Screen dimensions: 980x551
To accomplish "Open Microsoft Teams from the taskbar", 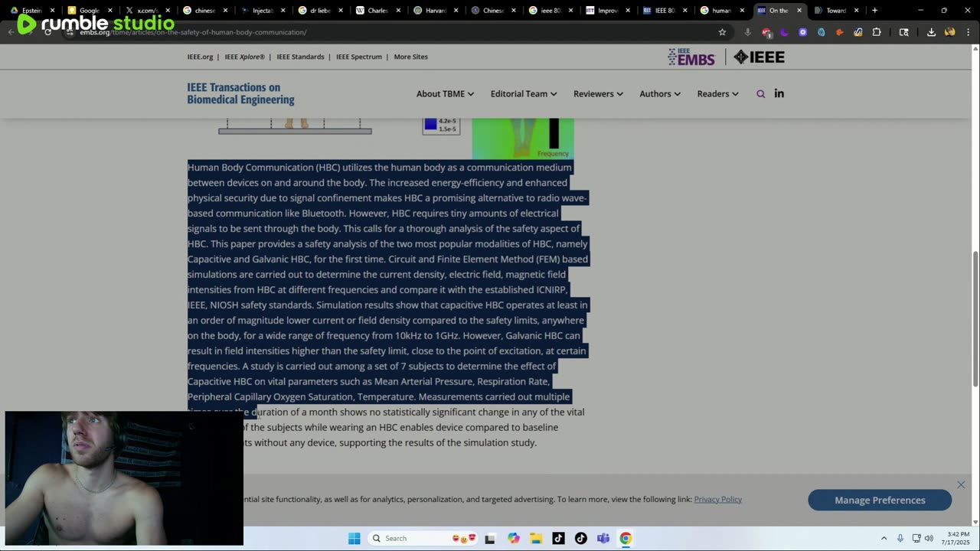I will pos(603,538).
